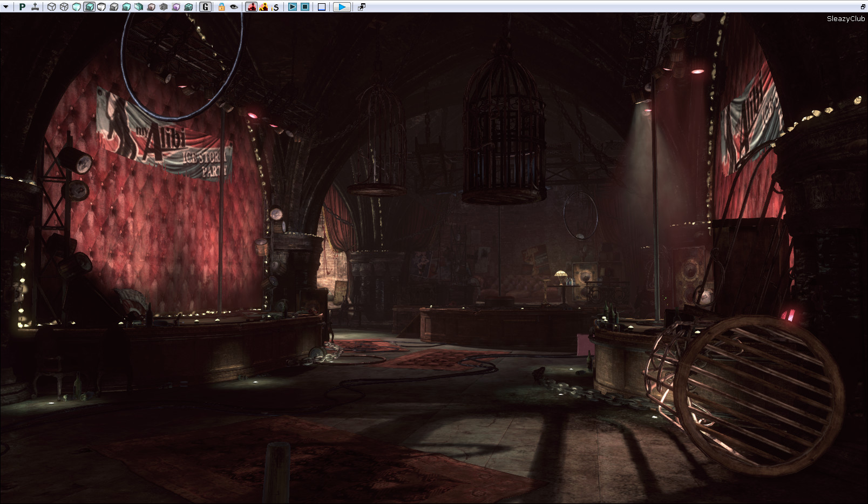Switch to Brush Wireframe view mode
Viewport: 868px width, 504px height.
tap(51, 7)
